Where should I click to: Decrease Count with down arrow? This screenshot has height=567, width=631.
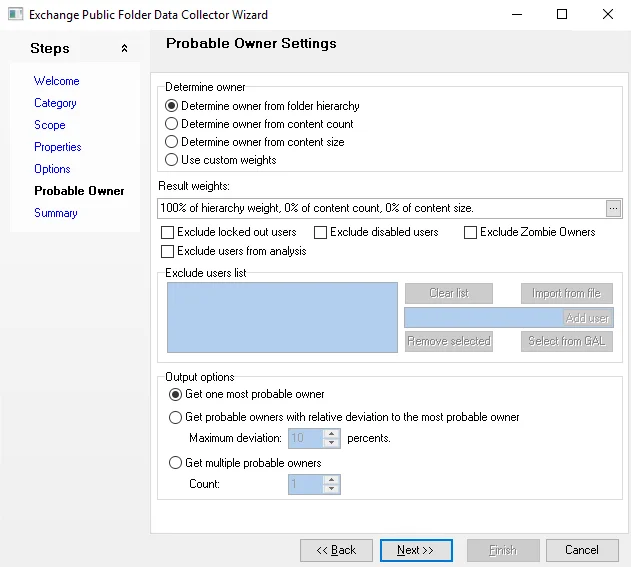(x=331, y=489)
